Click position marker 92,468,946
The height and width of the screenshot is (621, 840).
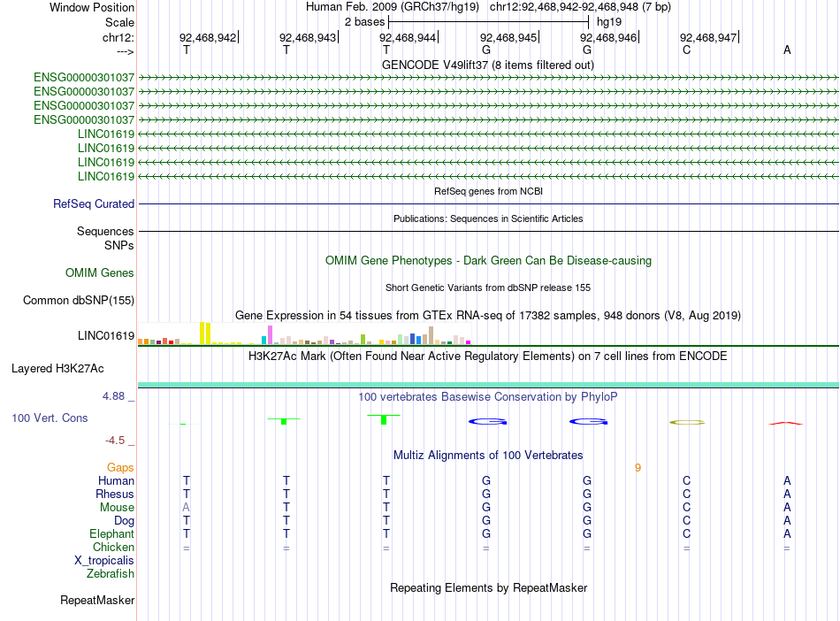tap(609, 37)
